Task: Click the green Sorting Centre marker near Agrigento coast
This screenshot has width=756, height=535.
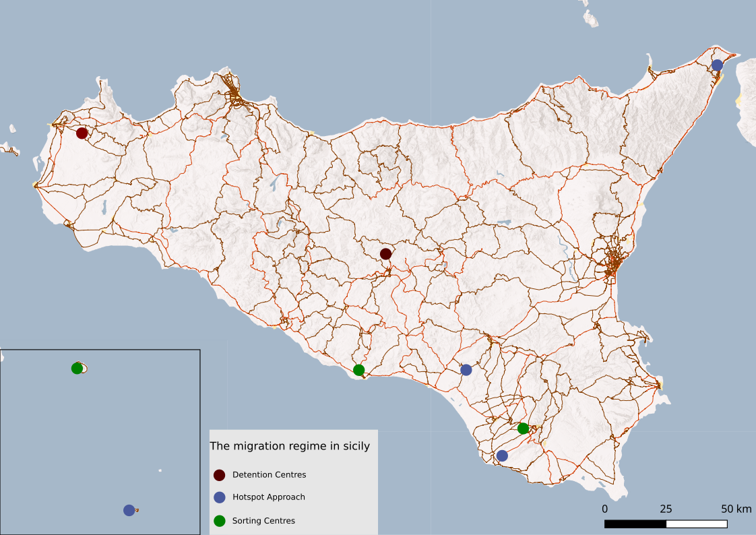Action: pos(358,370)
